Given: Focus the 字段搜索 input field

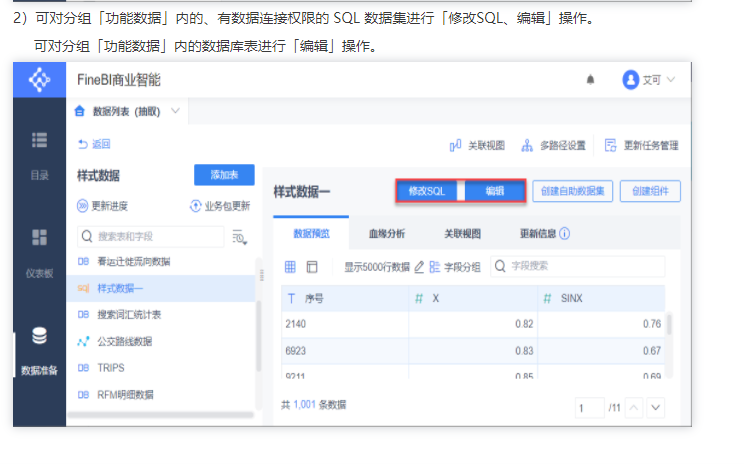Looking at the screenshot, I should [x=577, y=266].
